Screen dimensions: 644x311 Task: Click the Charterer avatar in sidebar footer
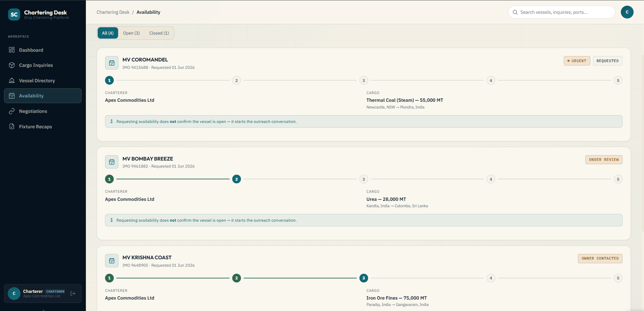(x=14, y=294)
